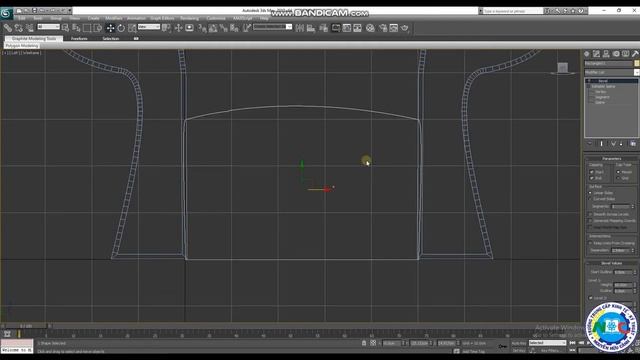Select the Grid cap type radio
Viewport: 640px width, 360px height.
pyautogui.click(x=618, y=178)
